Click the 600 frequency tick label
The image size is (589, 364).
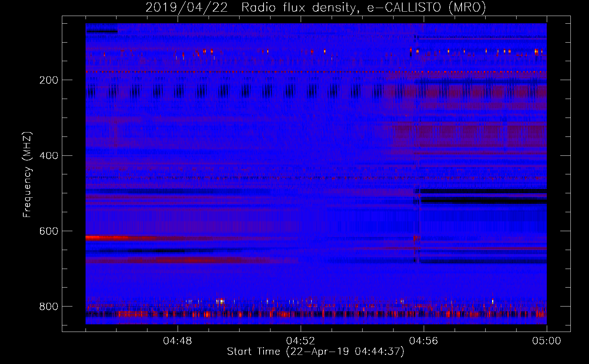coord(48,231)
